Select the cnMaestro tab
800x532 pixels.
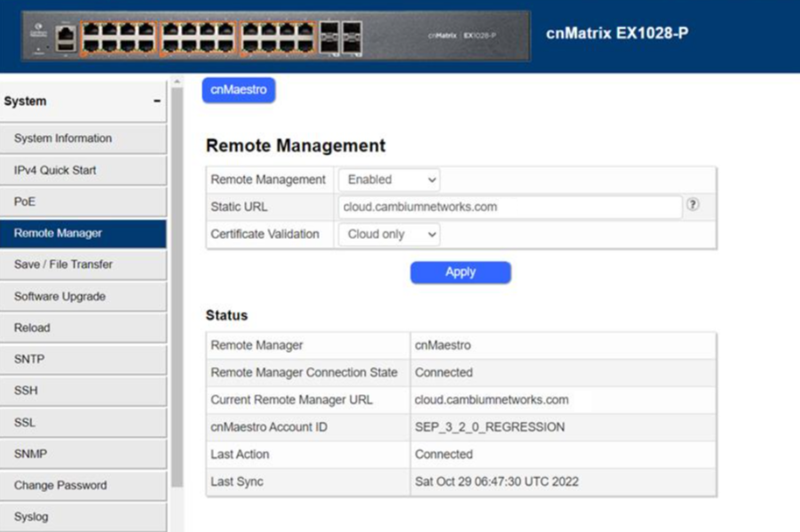click(239, 90)
